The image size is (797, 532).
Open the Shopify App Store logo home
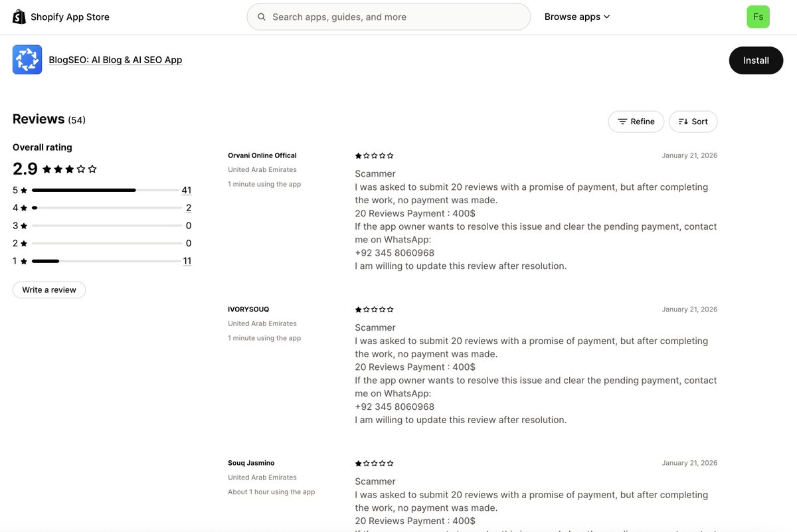(x=61, y=17)
